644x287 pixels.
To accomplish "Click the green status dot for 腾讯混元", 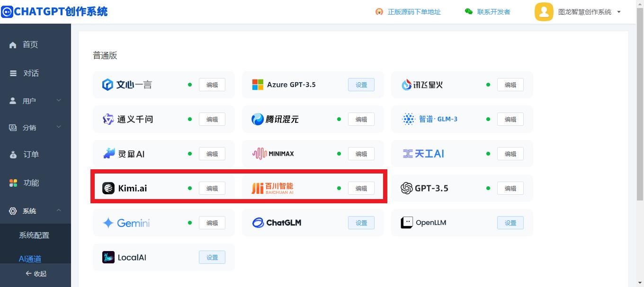I will (x=339, y=119).
